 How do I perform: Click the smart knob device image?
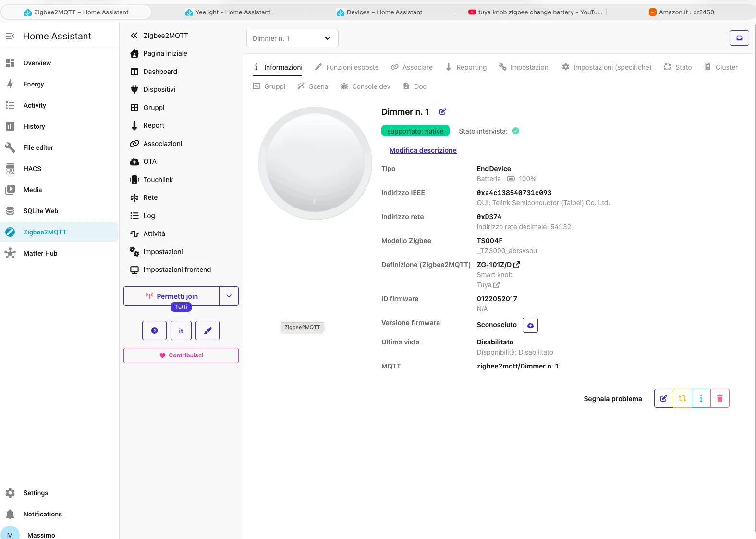point(315,163)
